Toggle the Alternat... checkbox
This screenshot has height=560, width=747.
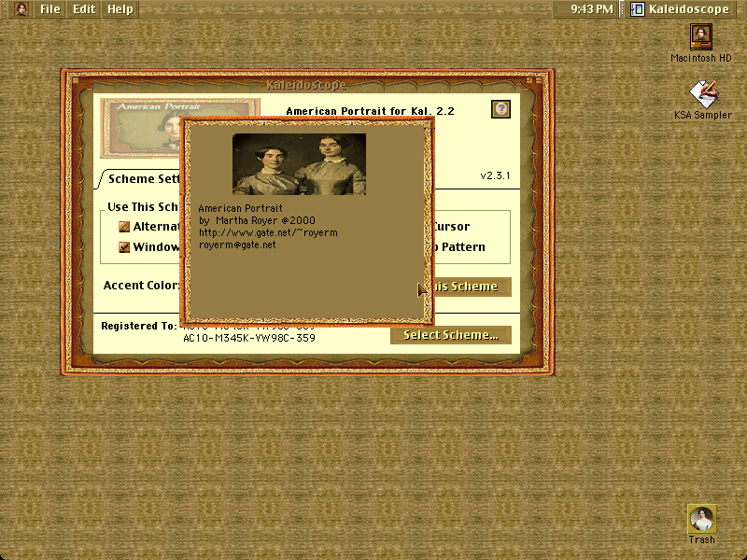[124, 227]
